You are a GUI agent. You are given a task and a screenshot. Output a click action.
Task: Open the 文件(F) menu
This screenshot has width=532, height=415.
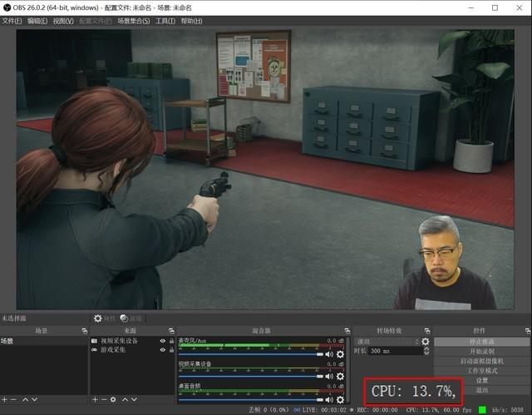12,21
